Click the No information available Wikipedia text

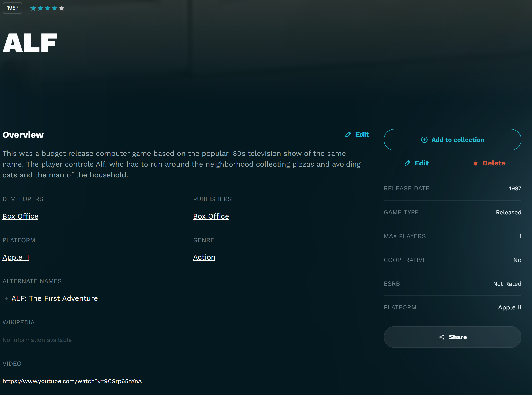[37, 340]
